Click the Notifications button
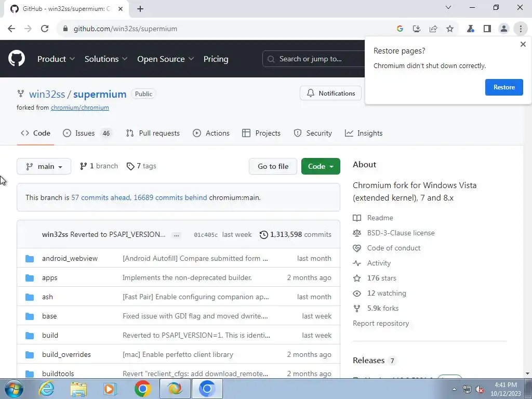This screenshot has width=532, height=399. [x=330, y=94]
